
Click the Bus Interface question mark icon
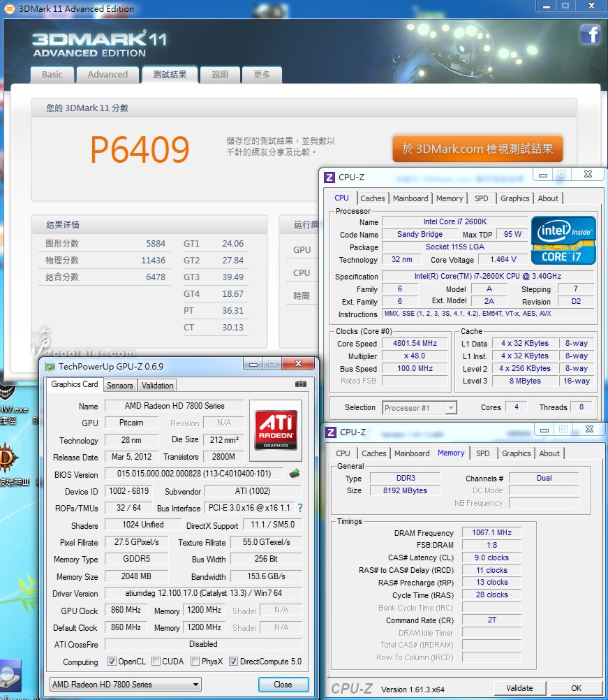pyautogui.click(x=300, y=508)
